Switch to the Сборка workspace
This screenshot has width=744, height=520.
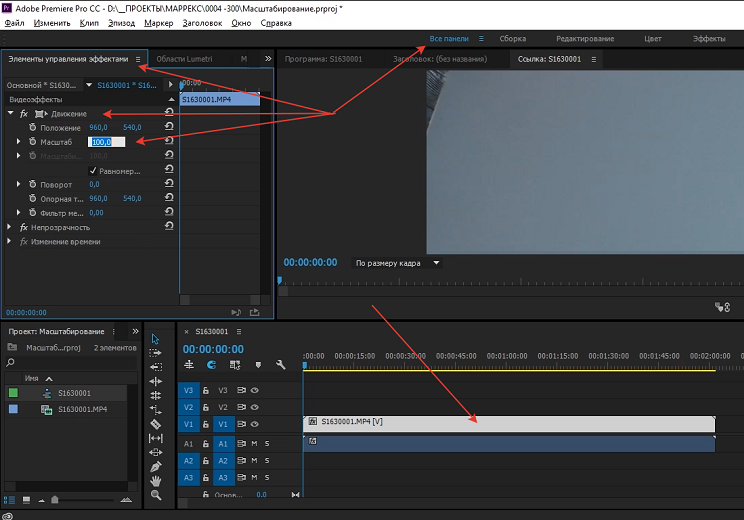[512, 39]
